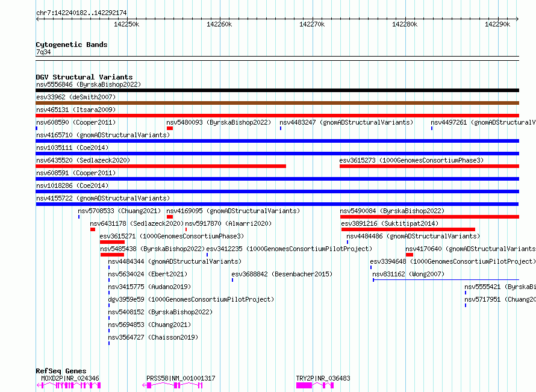Open variant nsv5634024 (Ebert2021) label
Viewport: 536px width, 392px height.
[148, 274]
